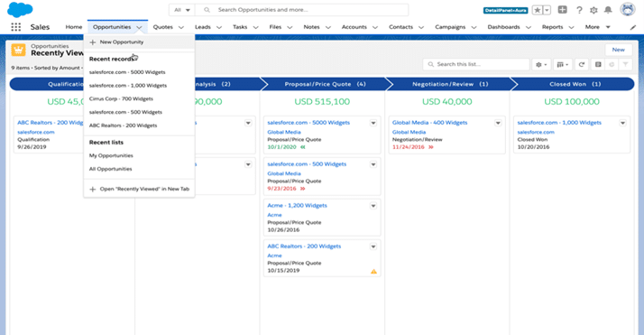Click the favorites star icon
This screenshot has width=644, height=335.
(538, 10)
